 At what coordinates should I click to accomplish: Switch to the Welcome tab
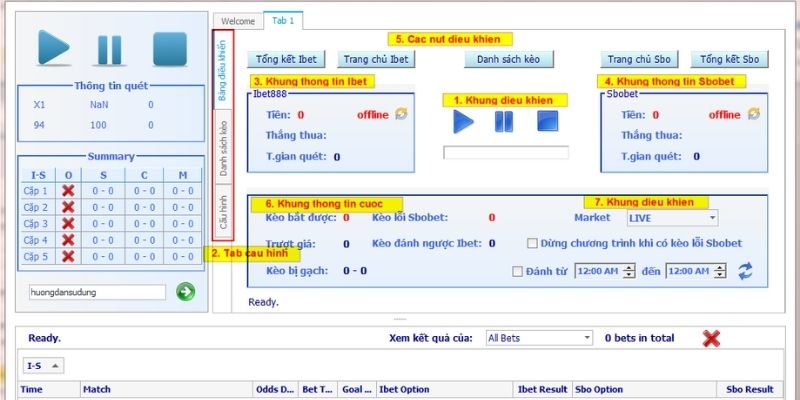tap(238, 20)
